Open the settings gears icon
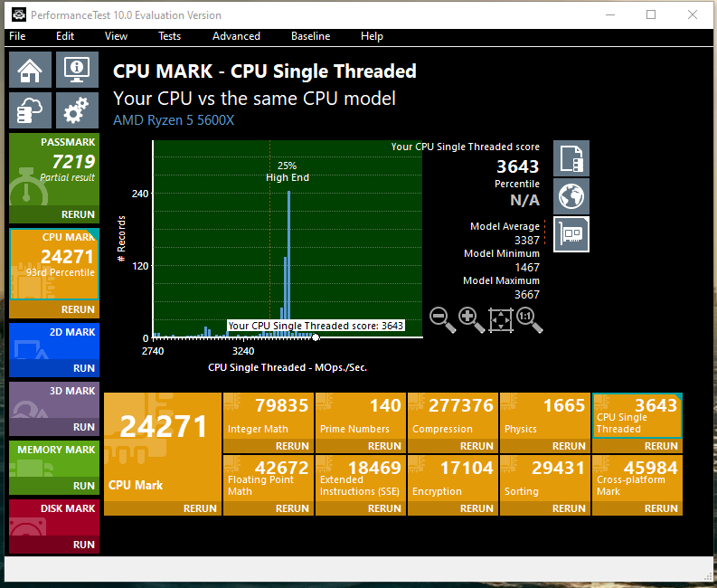The width and height of the screenshot is (717, 588). [x=77, y=110]
